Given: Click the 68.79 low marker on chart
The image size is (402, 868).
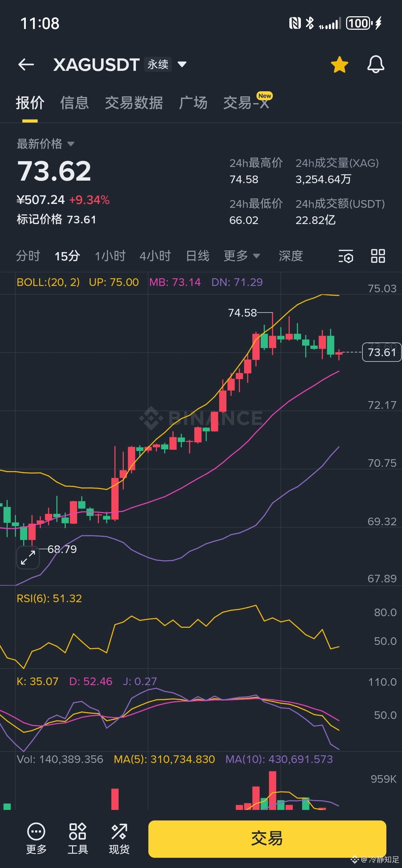Looking at the screenshot, I should (62, 549).
